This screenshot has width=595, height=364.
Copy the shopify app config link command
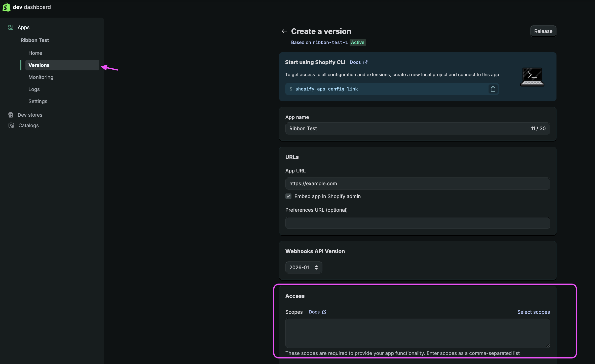[x=493, y=89]
